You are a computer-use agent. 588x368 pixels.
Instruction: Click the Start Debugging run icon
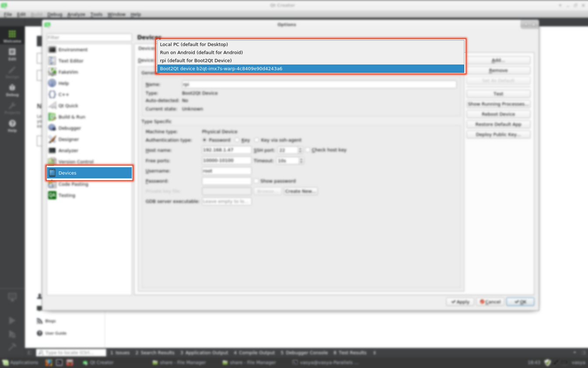12,334
